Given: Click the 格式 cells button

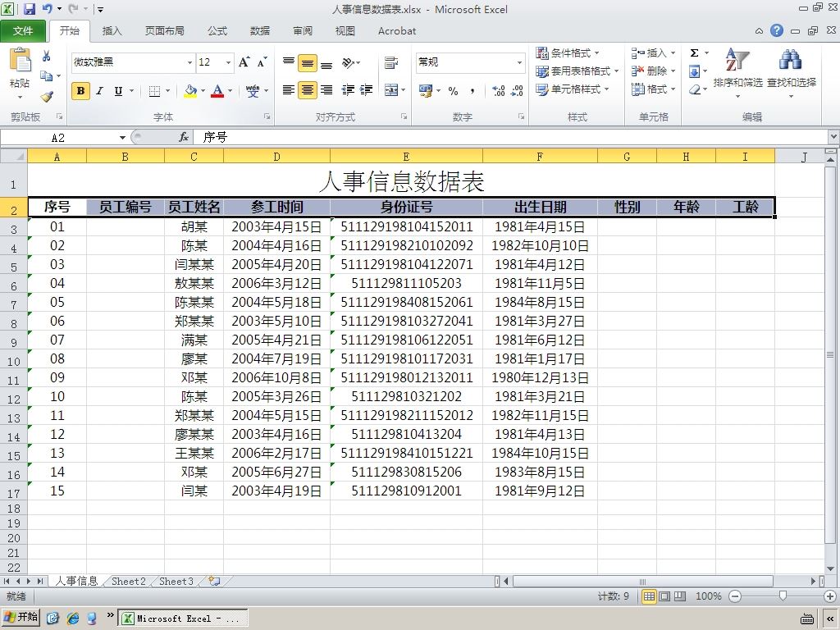Looking at the screenshot, I should tap(652, 89).
